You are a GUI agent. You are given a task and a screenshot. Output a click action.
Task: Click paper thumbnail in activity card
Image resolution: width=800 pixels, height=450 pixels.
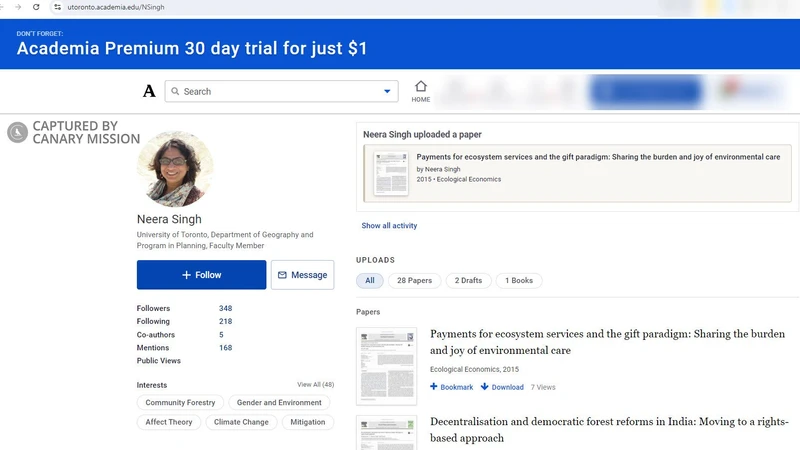pyautogui.click(x=391, y=173)
